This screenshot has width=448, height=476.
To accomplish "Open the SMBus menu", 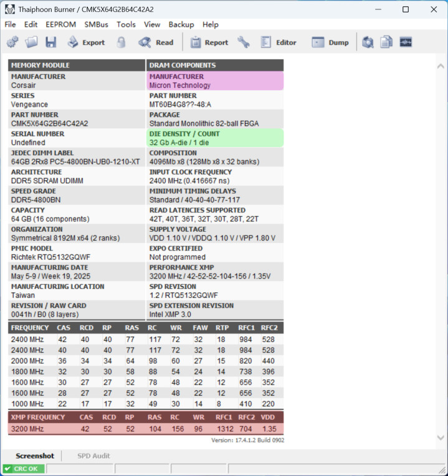I will (96, 24).
